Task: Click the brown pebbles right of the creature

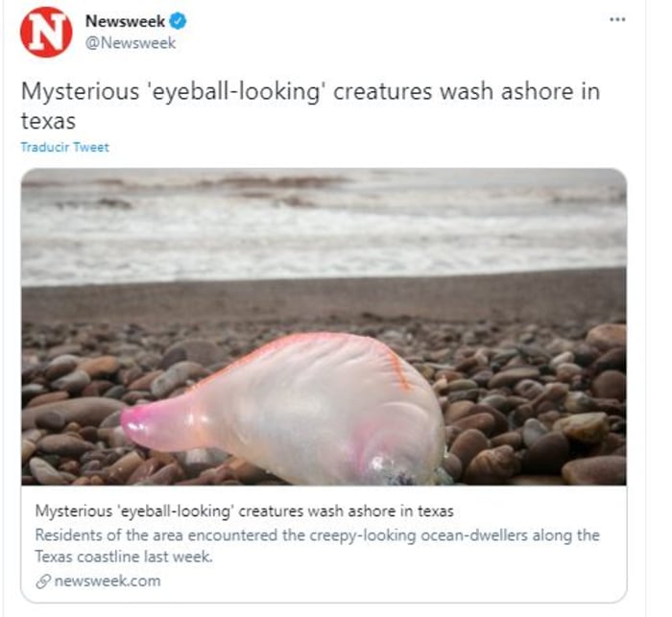Action: (x=536, y=407)
